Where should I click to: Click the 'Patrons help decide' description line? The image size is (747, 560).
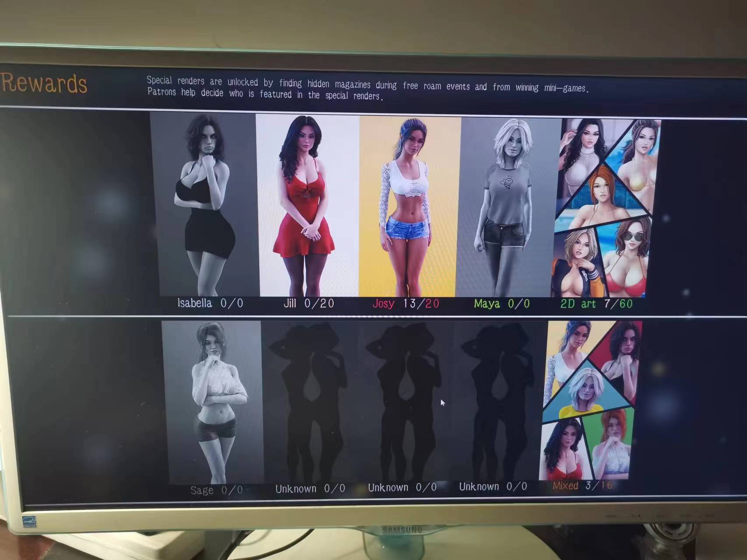265,94
